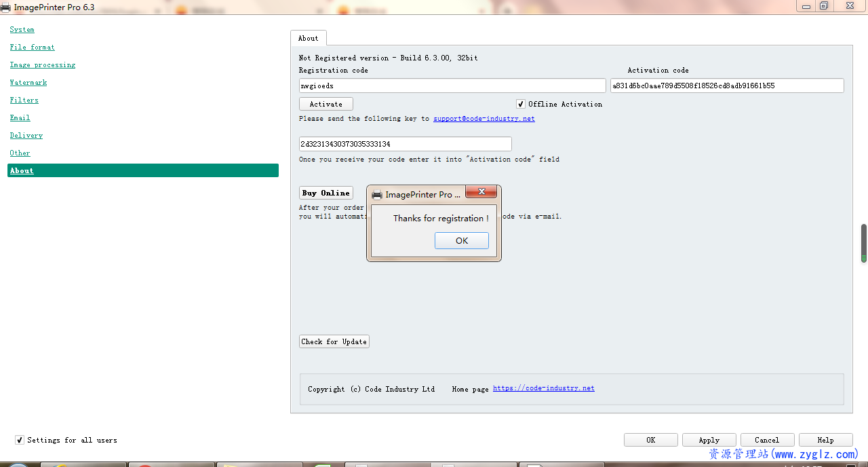Click the 'Please send the following key to' text
868x467 pixels.
tap(364, 119)
